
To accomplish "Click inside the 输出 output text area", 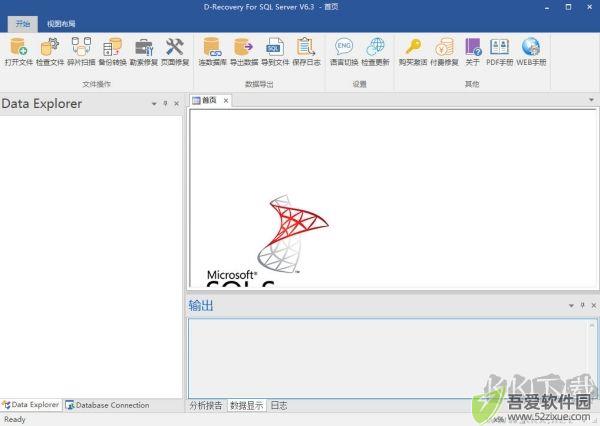I will tap(388, 358).
